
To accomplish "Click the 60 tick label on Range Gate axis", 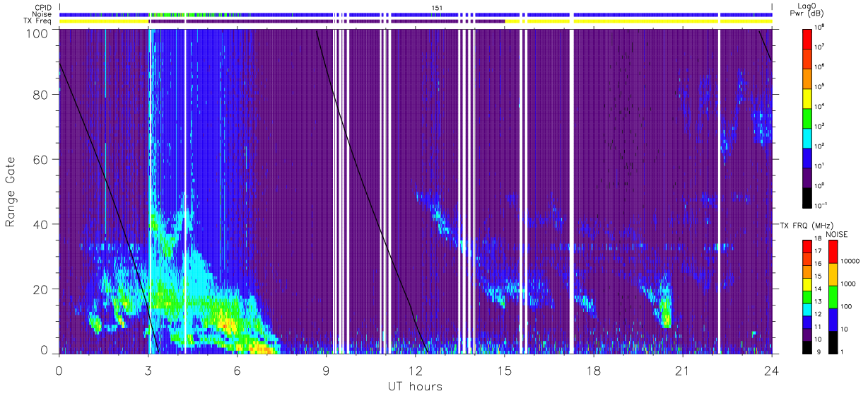I will tap(40, 159).
